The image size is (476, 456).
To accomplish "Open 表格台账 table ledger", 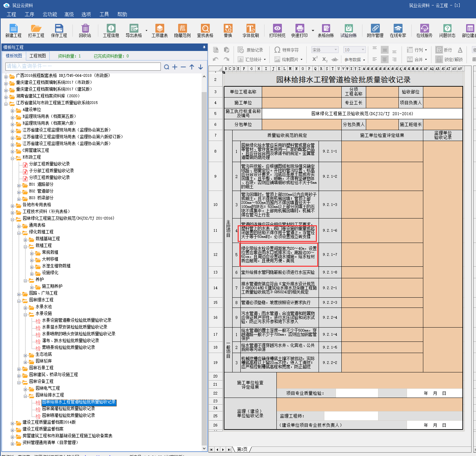I will [326, 31].
